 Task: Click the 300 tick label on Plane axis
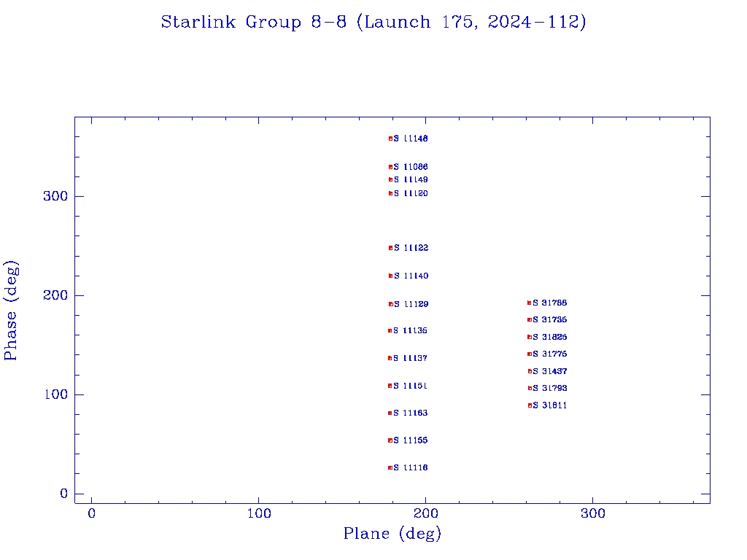tap(593, 513)
